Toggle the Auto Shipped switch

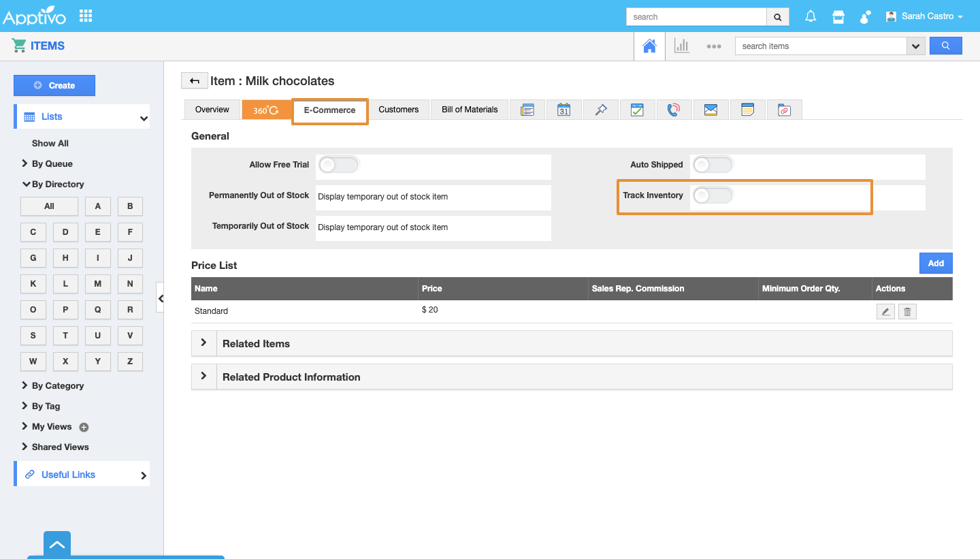713,165
